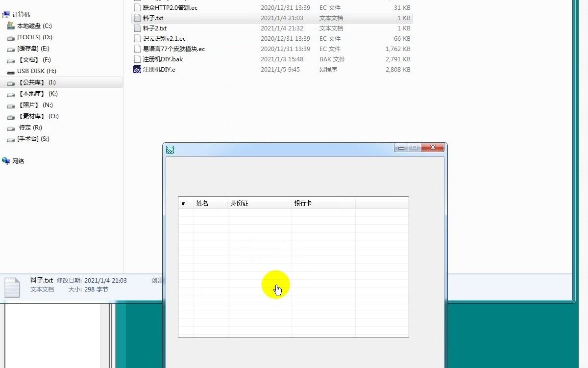
Task: Sort the table by the 姓名 column header
Action: point(202,203)
